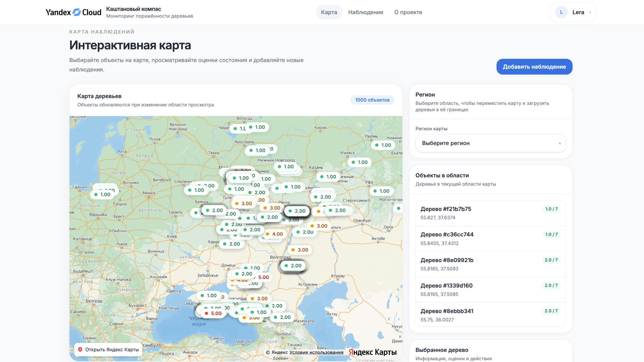The width and height of the screenshot is (644, 362).
Task: Click the Яндекс Карты logo on map
Action: (x=373, y=352)
